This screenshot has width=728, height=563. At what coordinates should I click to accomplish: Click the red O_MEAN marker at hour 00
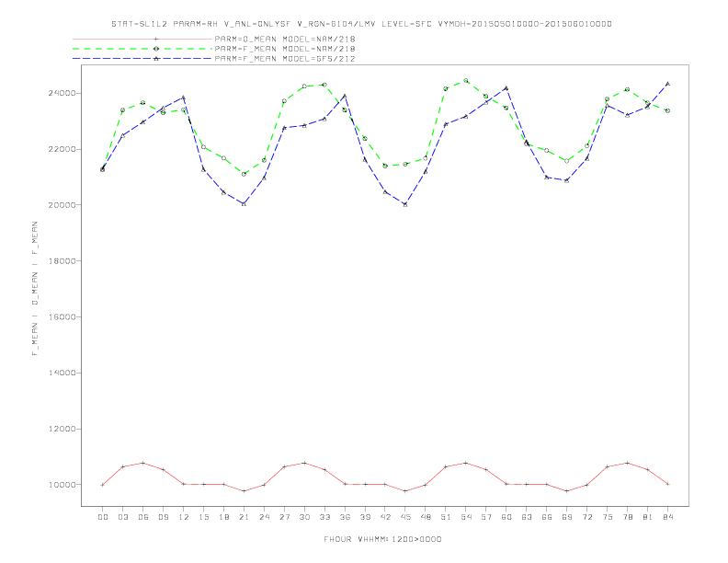tap(103, 485)
